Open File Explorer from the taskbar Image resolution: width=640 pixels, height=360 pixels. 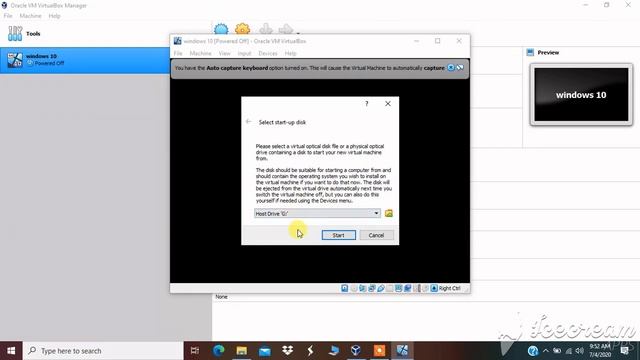point(242,351)
